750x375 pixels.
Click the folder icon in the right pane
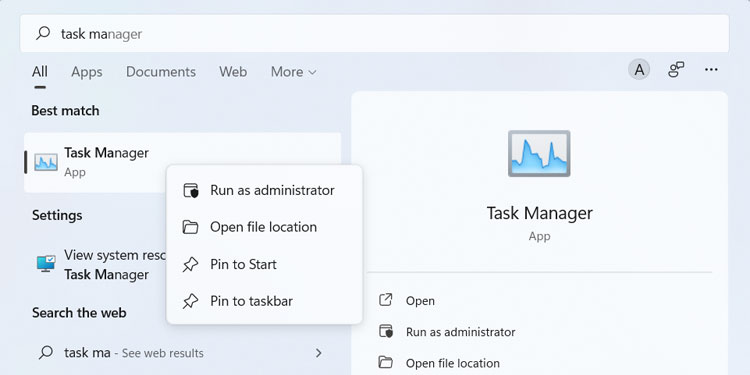tap(386, 362)
